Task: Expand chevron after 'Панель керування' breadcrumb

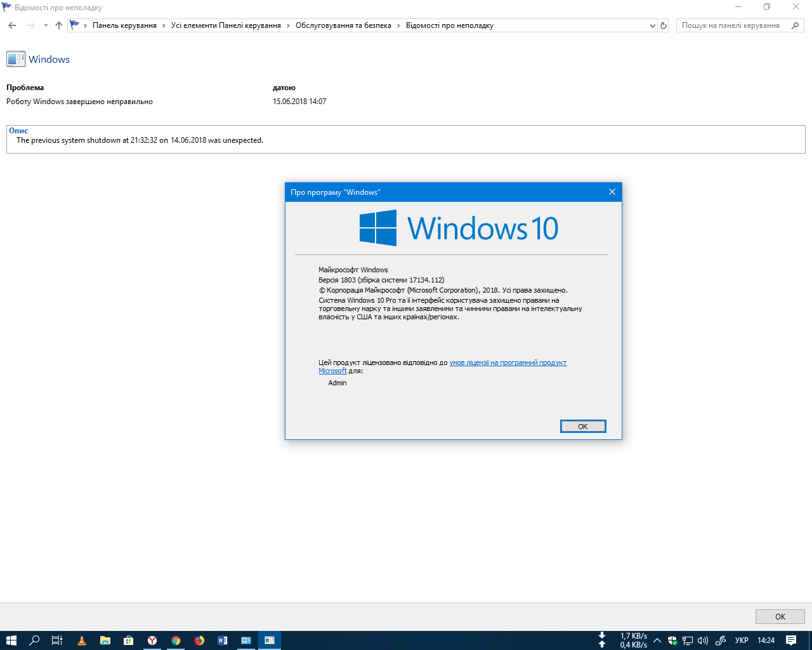Action: [164, 25]
